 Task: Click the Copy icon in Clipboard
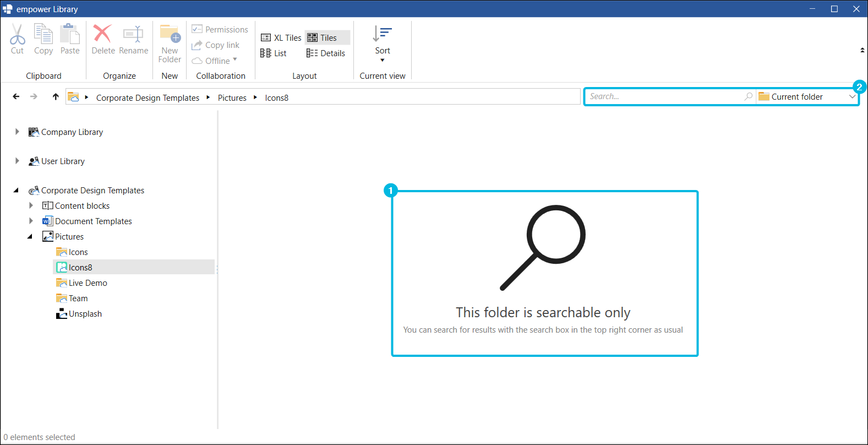[x=43, y=34]
